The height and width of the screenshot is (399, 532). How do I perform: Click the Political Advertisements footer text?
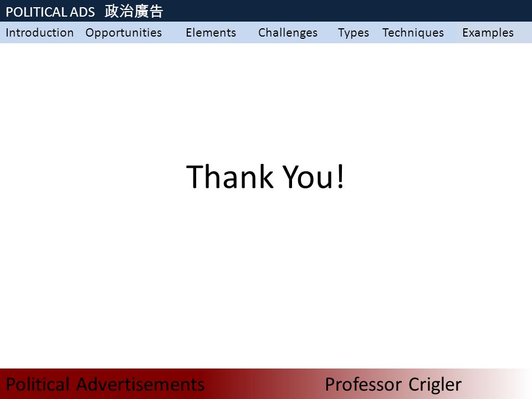[105, 385]
